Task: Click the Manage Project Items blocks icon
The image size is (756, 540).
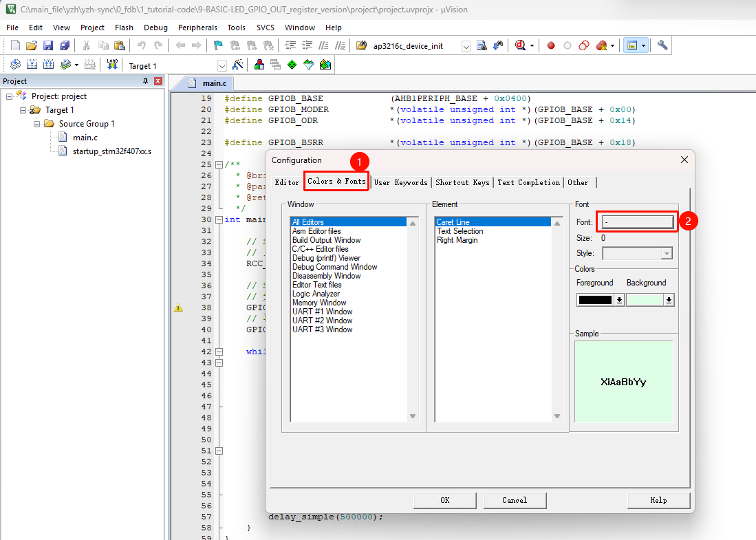Action: 259,65
